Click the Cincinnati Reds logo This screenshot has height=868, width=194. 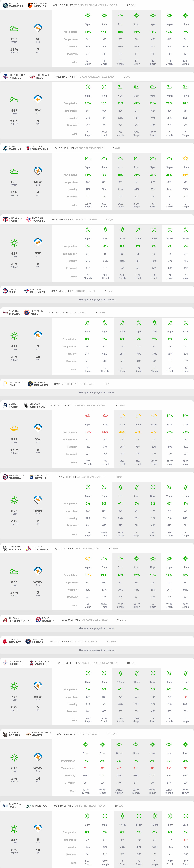click(x=32, y=76)
